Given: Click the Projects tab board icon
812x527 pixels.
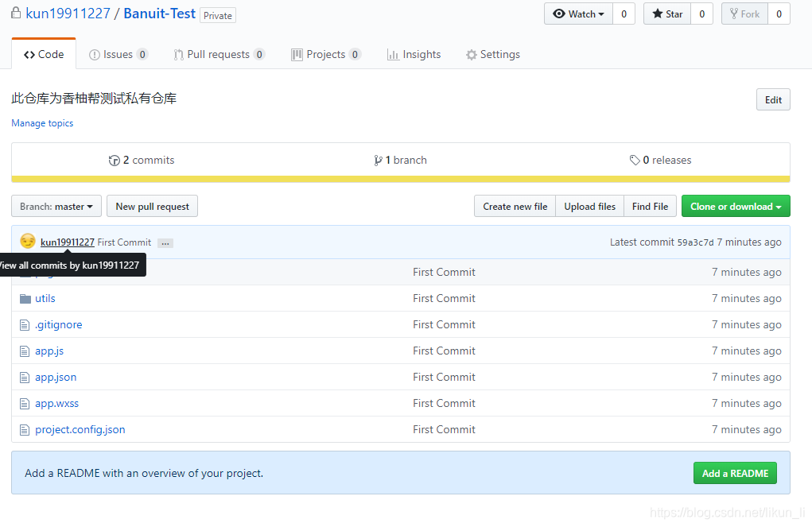Looking at the screenshot, I should pyautogui.click(x=297, y=54).
